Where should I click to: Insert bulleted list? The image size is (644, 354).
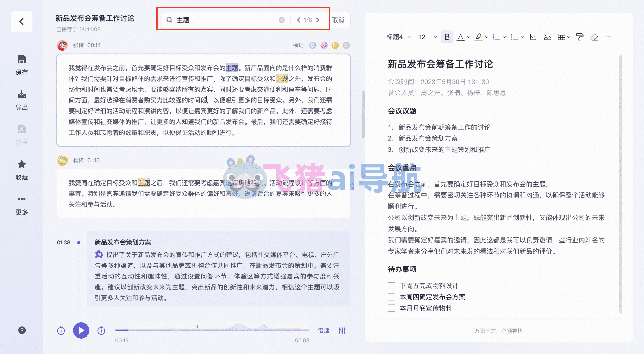(x=514, y=37)
